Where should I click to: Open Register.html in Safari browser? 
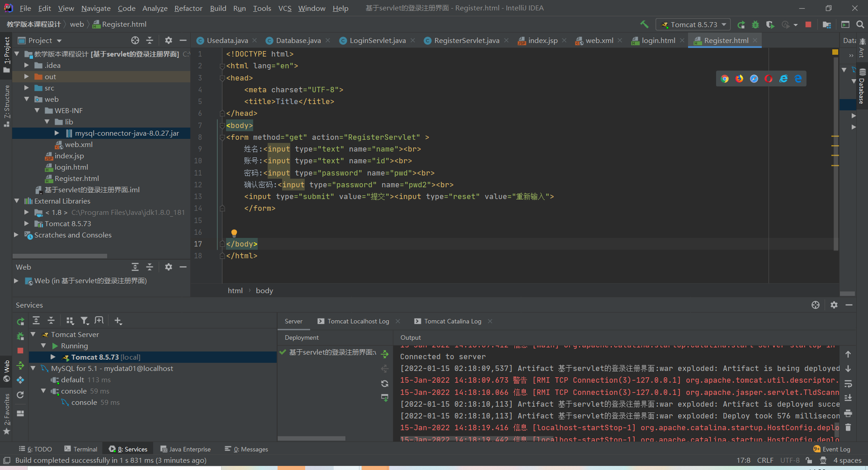click(754, 79)
